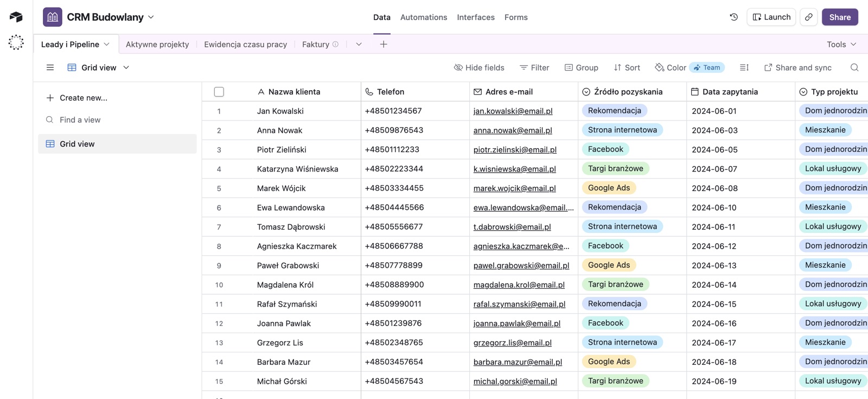Click Typ projektu select icon
The width and height of the screenshot is (868, 399).
coord(803,92)
